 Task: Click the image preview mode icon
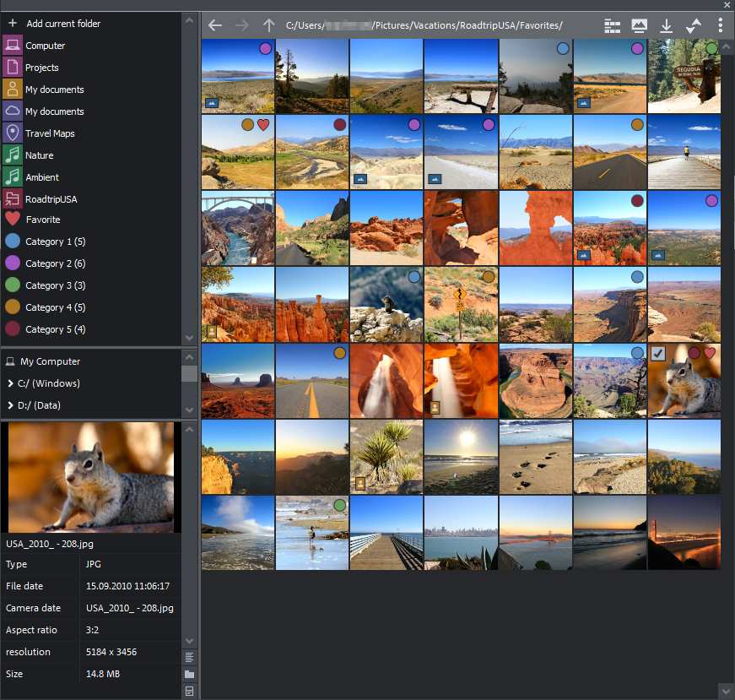(x=640, y=26)
